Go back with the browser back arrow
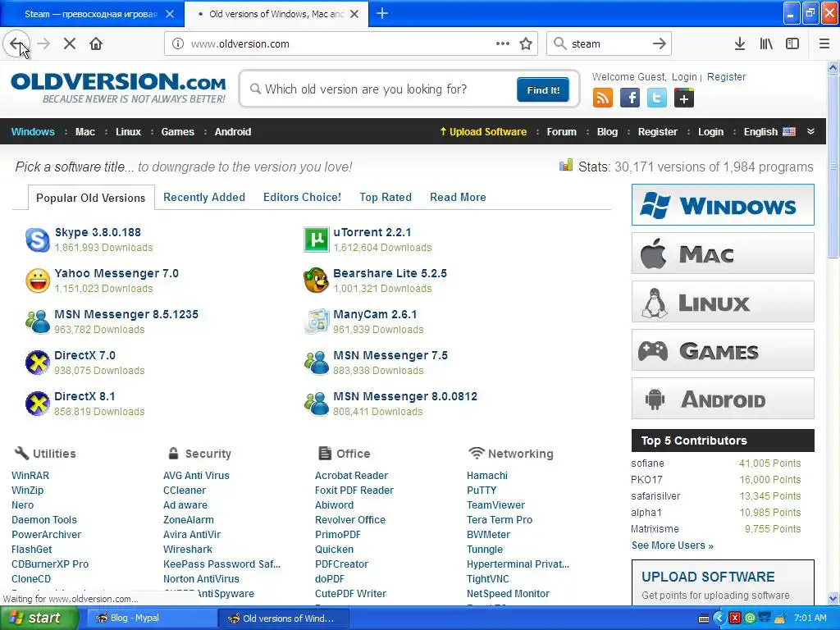Screen dimensions: 840x630 coord(16,44)
